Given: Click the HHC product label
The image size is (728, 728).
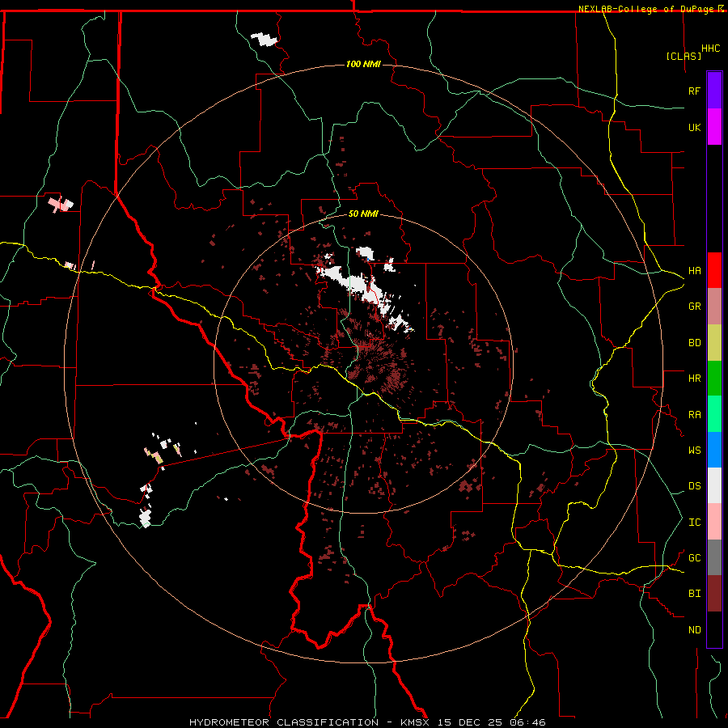Looking at the screenshot, I should [x=710, y=49].
